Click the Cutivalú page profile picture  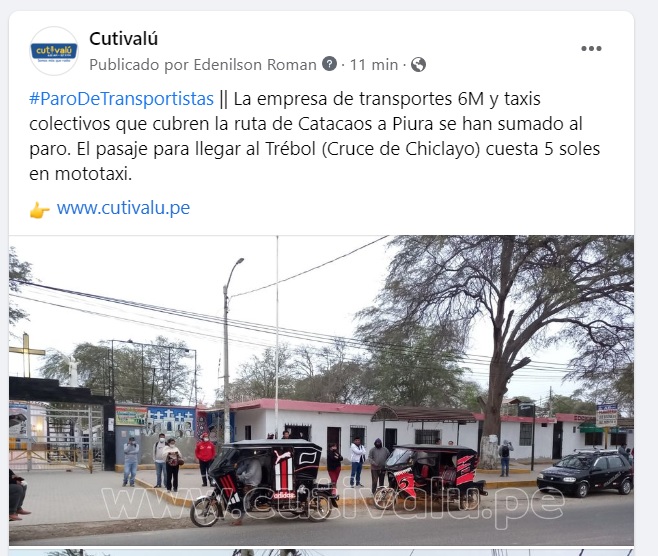tap(54, 51)
